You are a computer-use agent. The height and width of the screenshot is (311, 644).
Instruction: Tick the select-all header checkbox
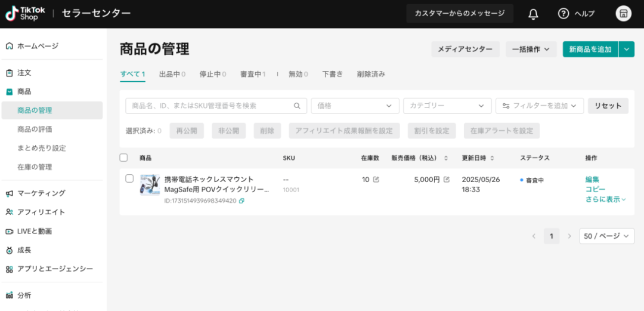(x=123, y=158)
